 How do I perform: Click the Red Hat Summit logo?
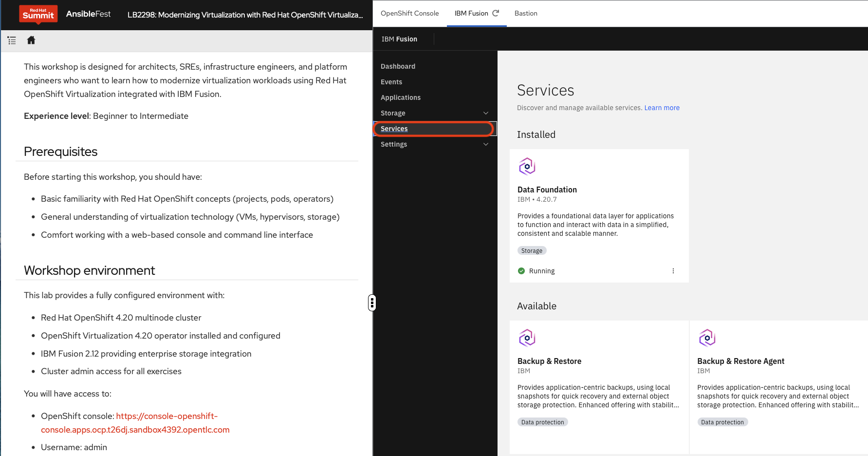[38, 14]
